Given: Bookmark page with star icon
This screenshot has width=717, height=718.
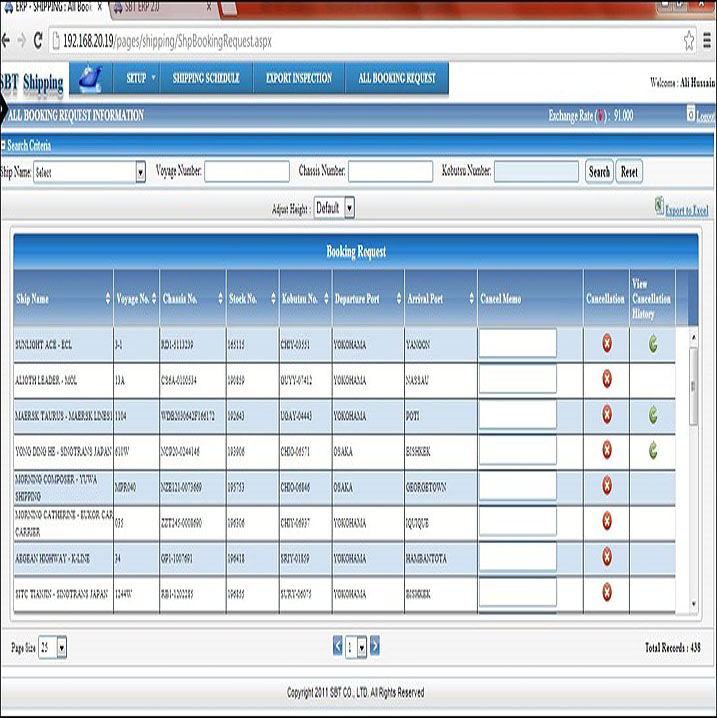Looking at the screenshot, I should (x=689, y=41).
